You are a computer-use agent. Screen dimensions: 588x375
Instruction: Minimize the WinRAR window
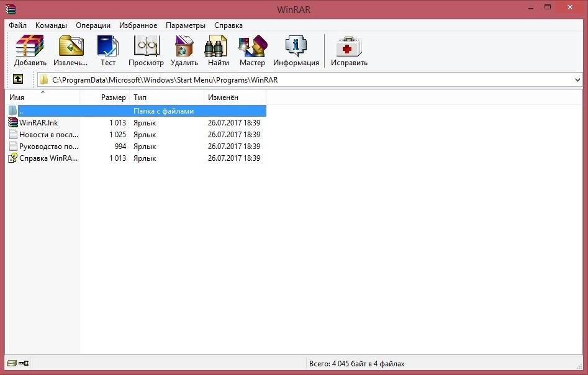pyautogui.click(x=531, y=8)
